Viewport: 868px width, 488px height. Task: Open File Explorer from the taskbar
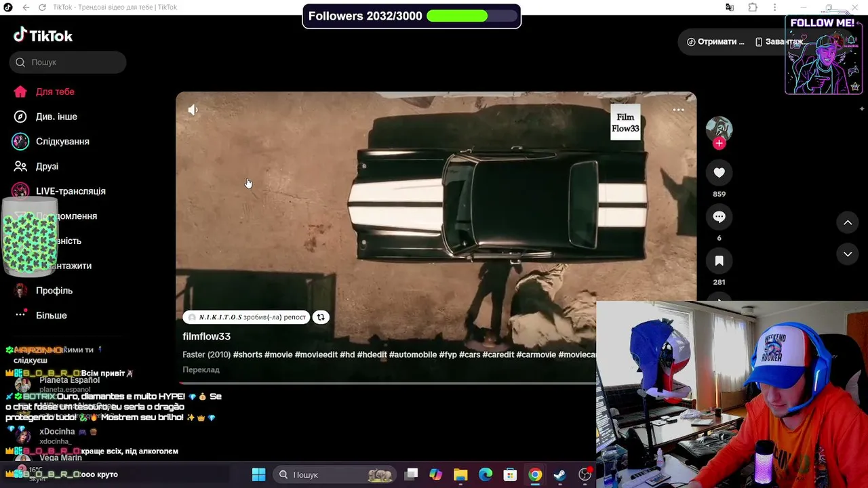point(460,474)
